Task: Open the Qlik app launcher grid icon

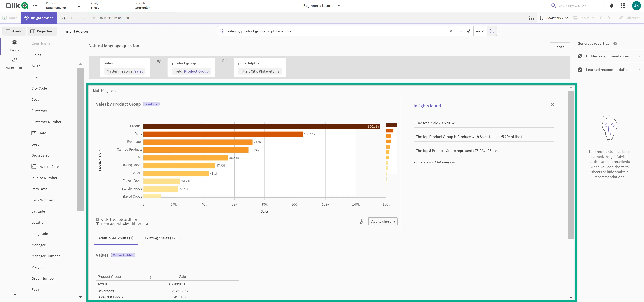Action: click(623, 6)
